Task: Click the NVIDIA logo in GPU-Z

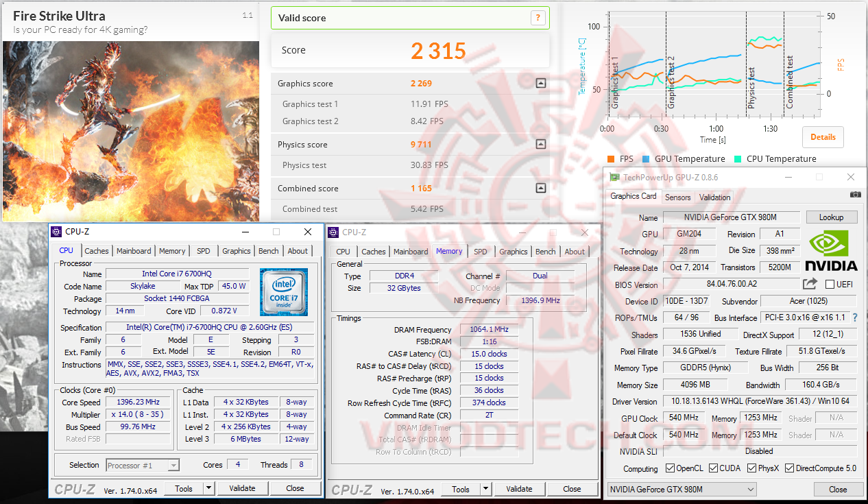Action: [x=830, y=250]
